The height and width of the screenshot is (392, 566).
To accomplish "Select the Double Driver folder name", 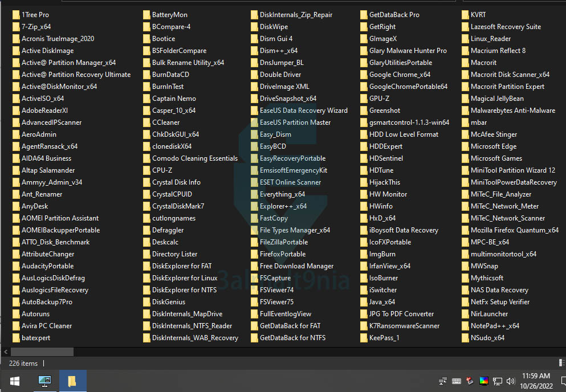I will click(x=280, y=75).
